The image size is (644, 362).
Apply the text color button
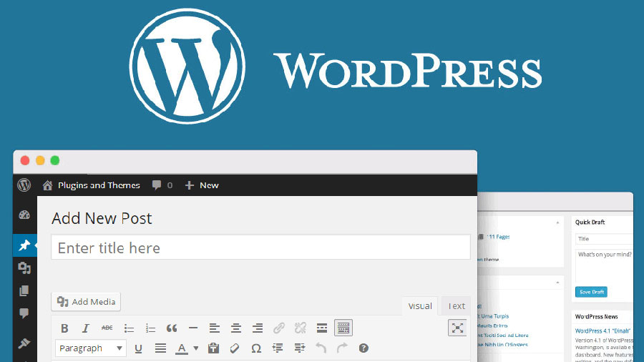(182, 348)
